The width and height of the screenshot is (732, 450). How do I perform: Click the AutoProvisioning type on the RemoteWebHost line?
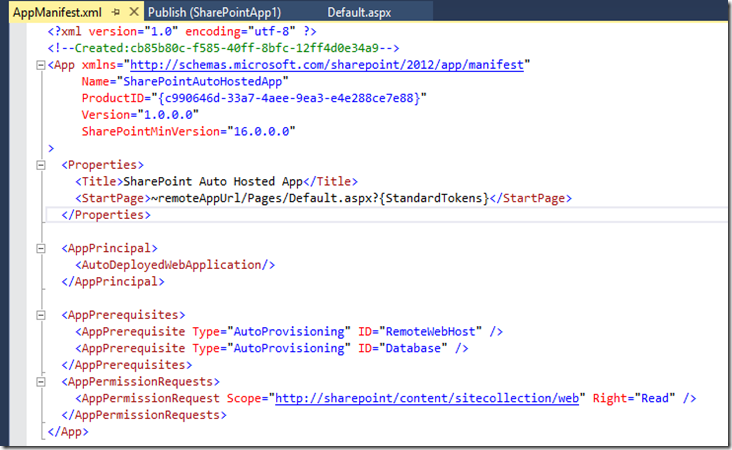tap(289, 331)
